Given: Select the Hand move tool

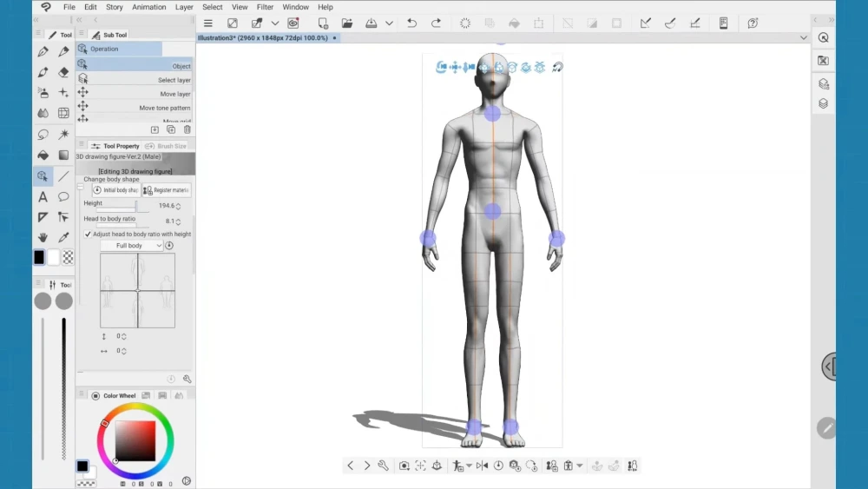Looking at the screenshot, I should [43, 238].
